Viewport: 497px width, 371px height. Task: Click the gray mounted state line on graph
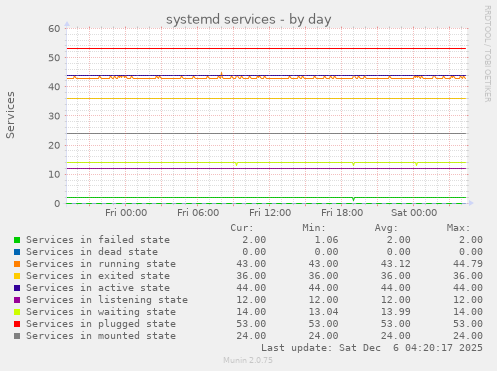pos(267,134)
